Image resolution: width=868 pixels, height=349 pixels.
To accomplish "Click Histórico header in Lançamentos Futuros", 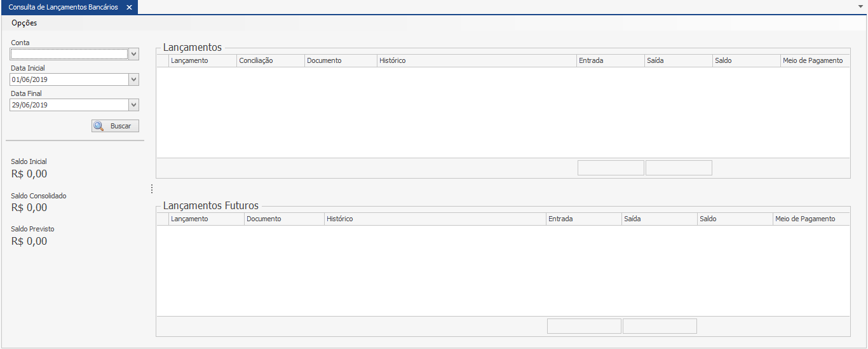I will pyautogui.click(x=435, y=219).
